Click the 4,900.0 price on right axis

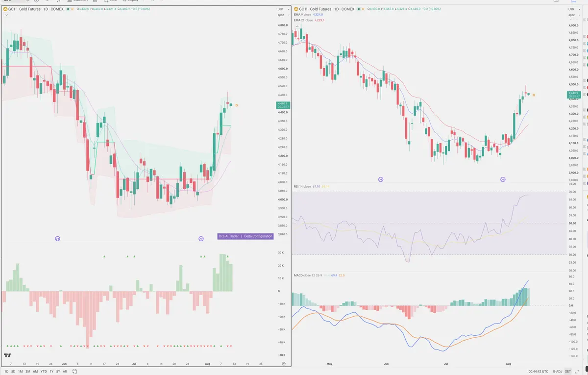[573, 25]
